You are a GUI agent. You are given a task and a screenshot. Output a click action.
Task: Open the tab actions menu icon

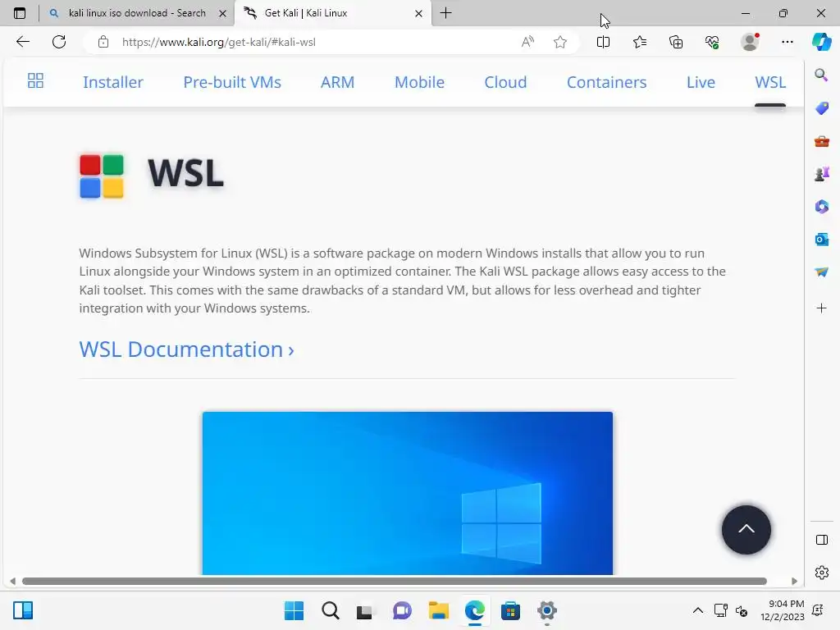pyautogui.click(x=20, y=13)
